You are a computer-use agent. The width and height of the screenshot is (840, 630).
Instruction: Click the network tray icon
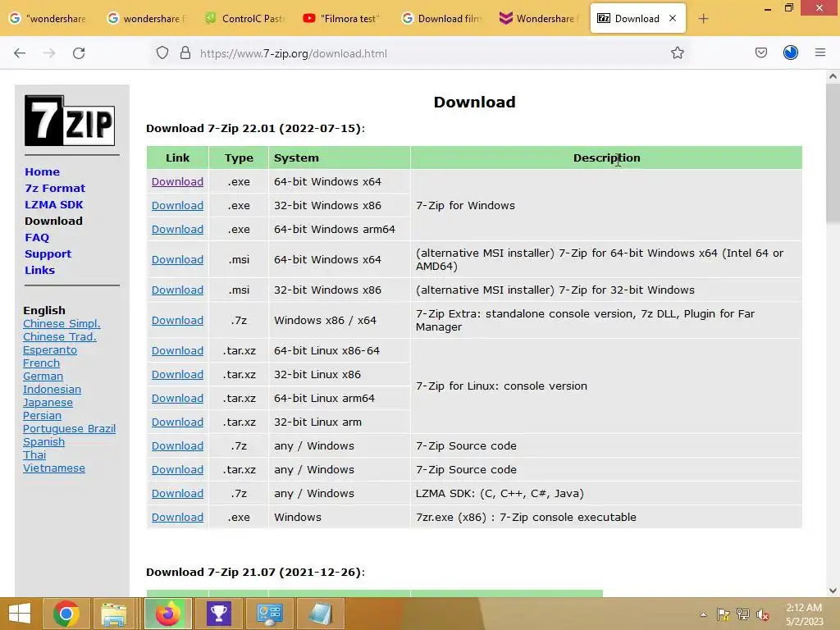(x=743, y=615)
